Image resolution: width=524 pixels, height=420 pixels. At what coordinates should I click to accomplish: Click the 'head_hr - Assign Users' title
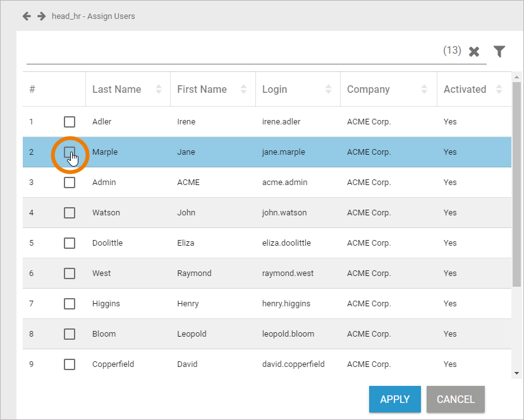94,16
